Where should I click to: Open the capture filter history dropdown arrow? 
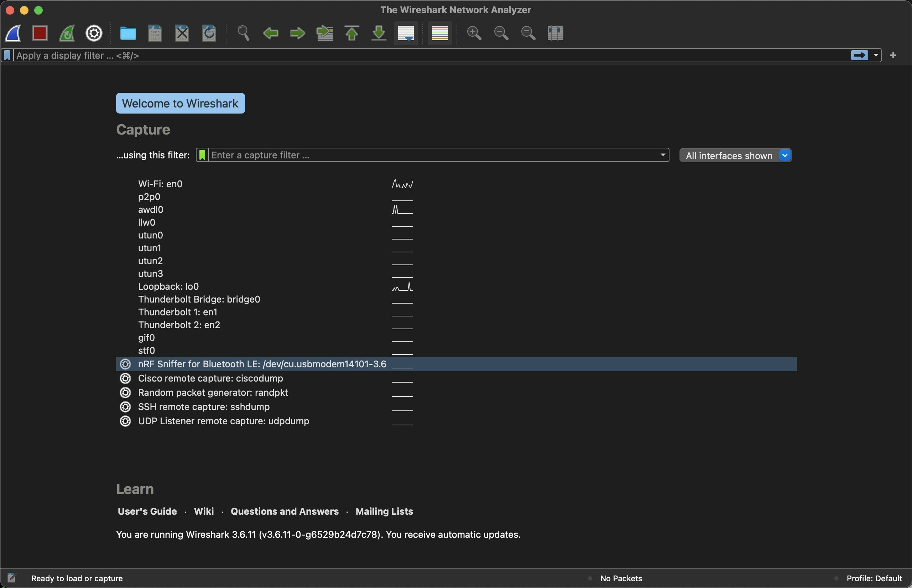click(663, 155)
